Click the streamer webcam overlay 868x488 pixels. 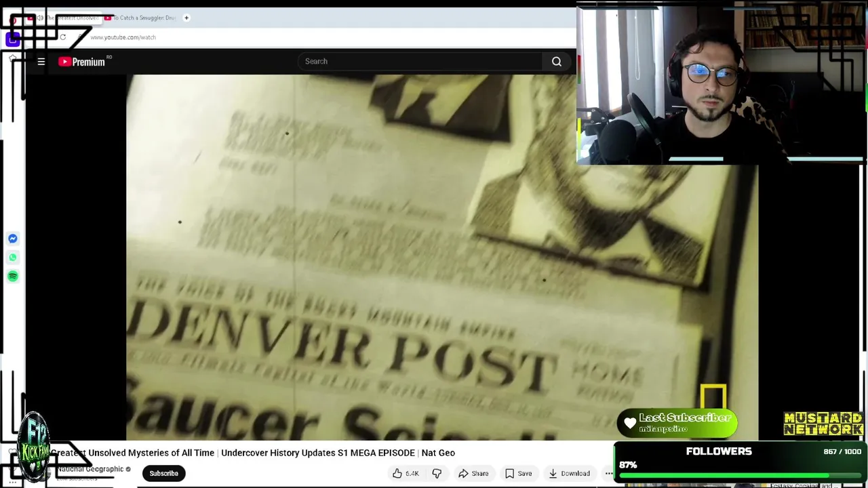click(721, 83)
